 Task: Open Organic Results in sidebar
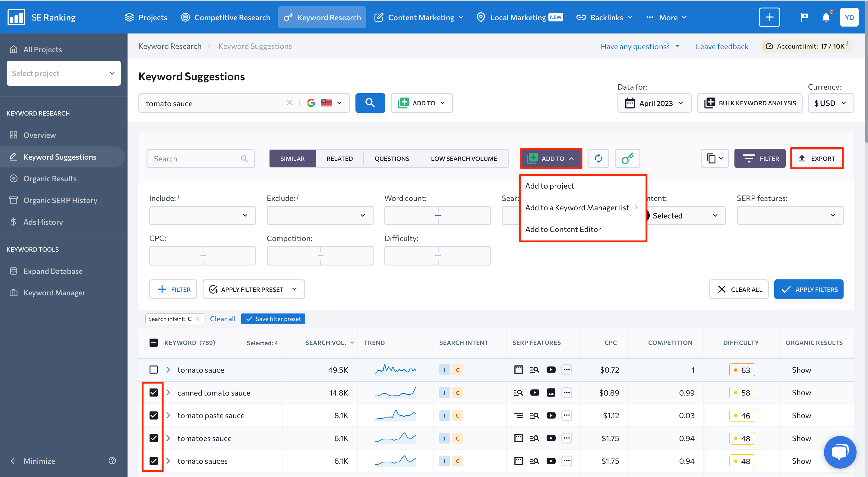[x=50, y=178]
